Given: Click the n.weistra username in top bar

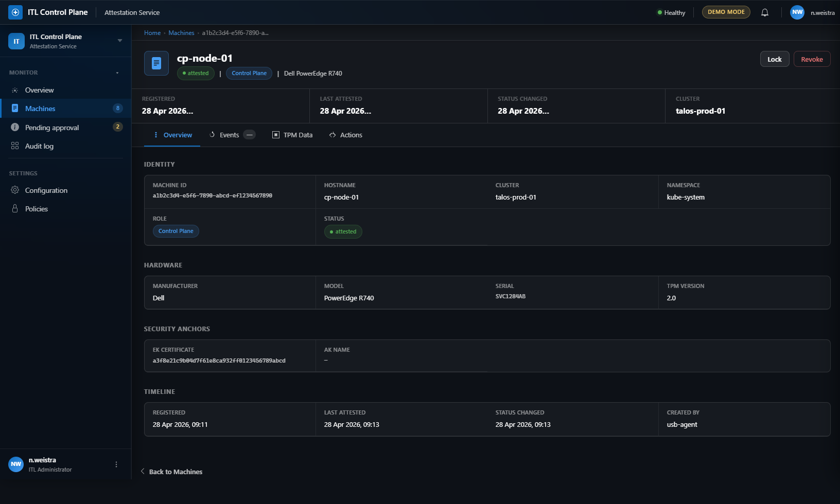Looking at the screenshot, I should pos(822,13).
